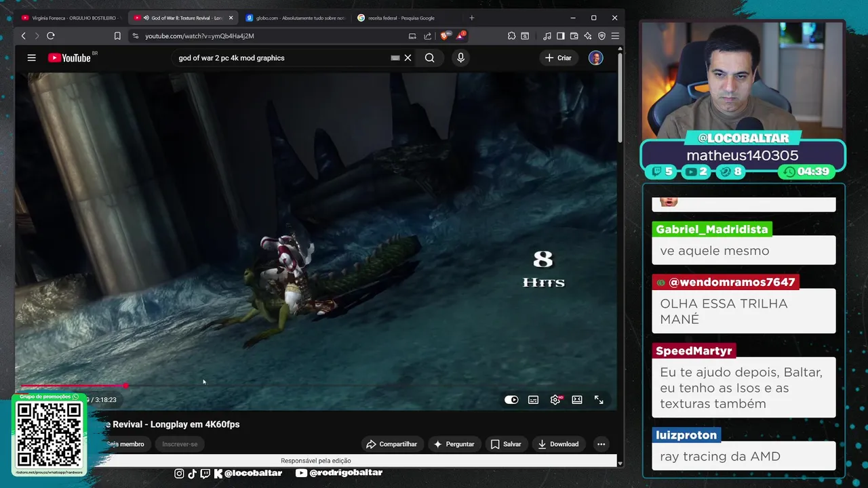
Task: Switch to theater mode view
Action: 577,400
